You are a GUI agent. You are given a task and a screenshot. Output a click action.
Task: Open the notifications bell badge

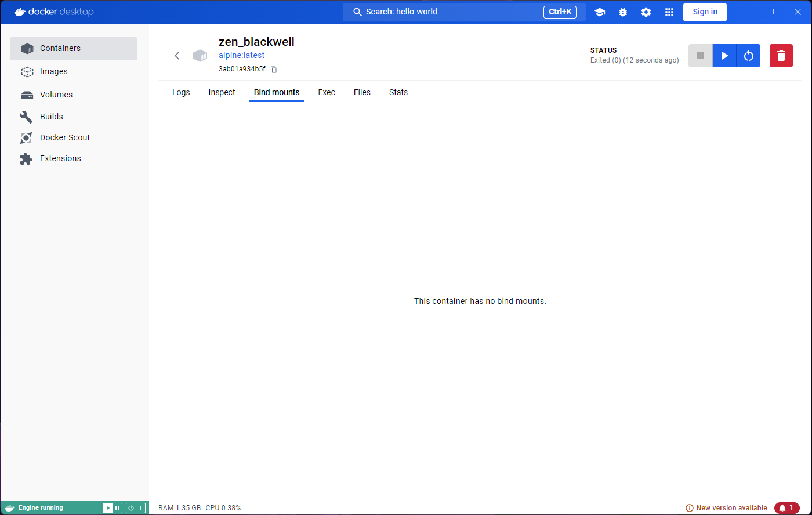pos(787,508)
